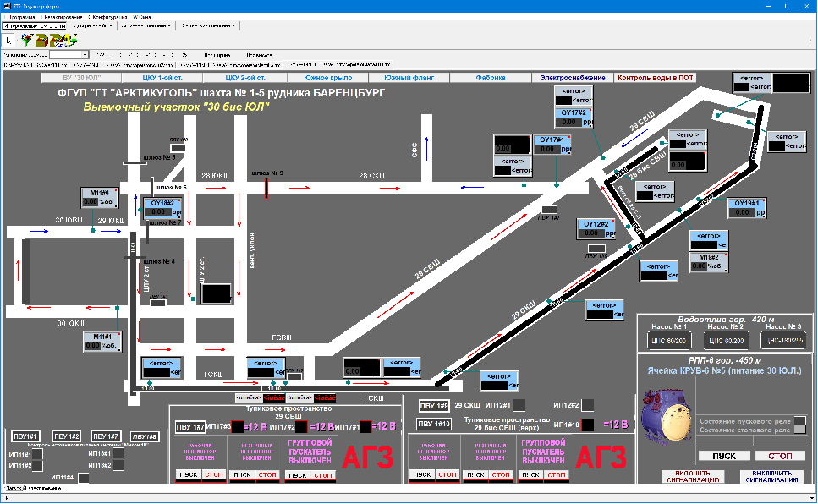The height and width of the screenshot is (504, 818).
Task: Click the ПБУ1#1 button
Action: [25, 436]
